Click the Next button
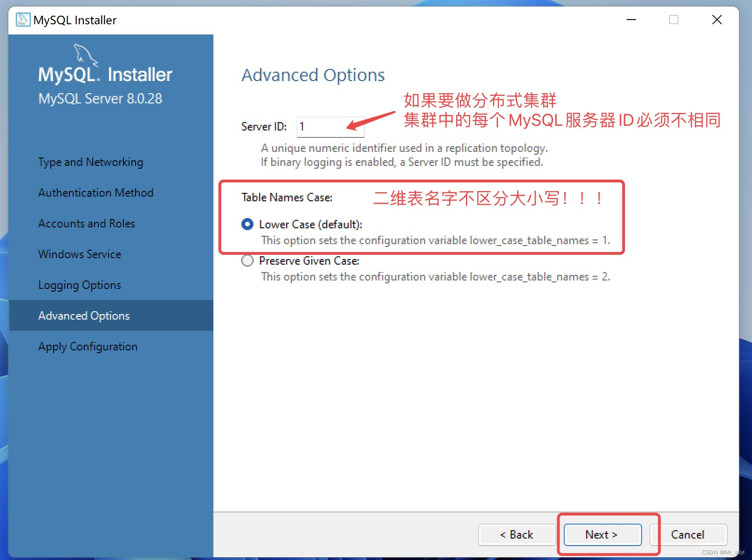This screenshot has height=560, width=752. [602, 534]
